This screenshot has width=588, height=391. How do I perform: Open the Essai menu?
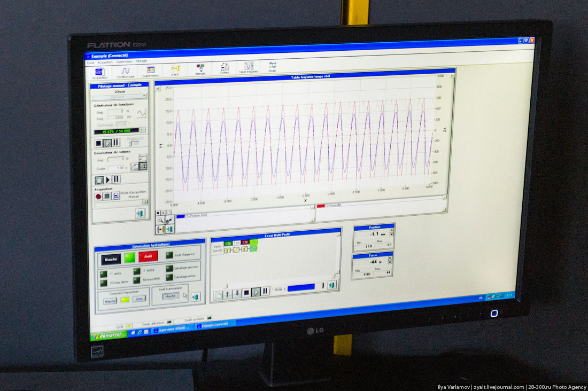tap(90, 62)
